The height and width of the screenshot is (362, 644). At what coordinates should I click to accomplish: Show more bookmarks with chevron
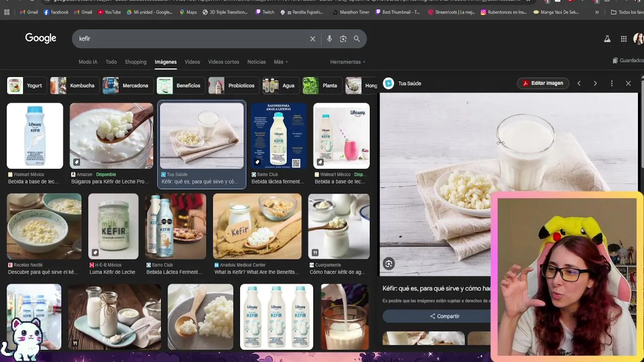(597, 12)
